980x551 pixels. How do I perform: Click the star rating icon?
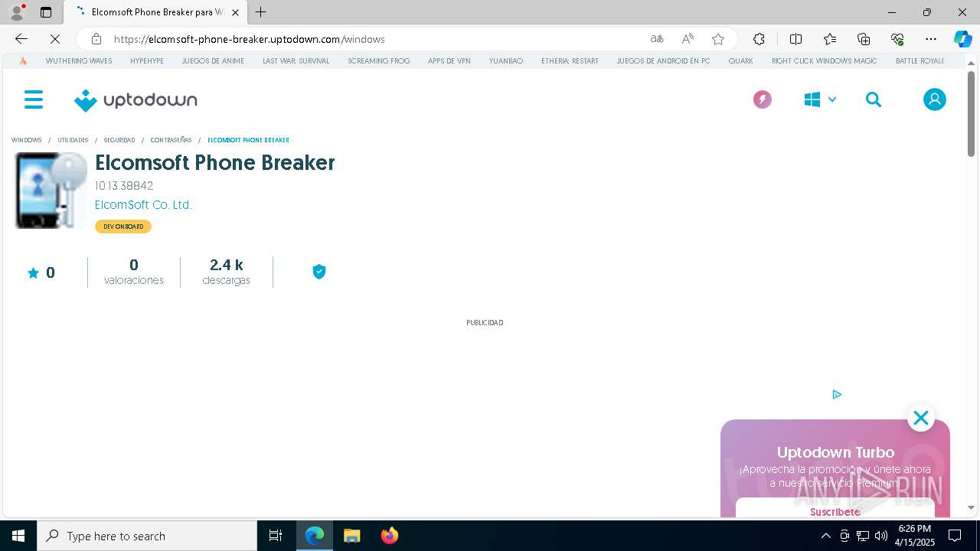click(33, 273)
